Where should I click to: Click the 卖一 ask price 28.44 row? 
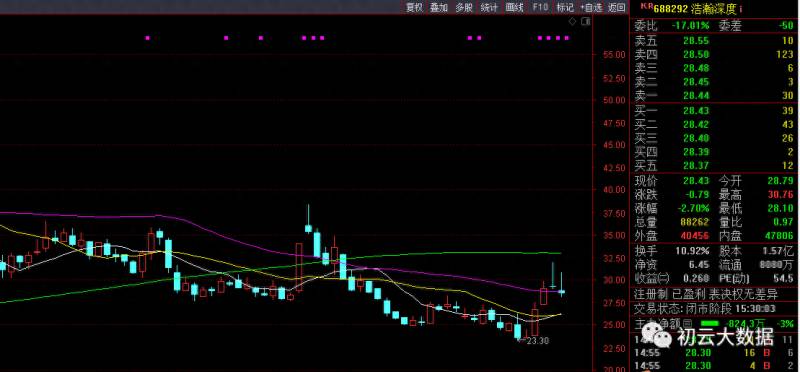pos(714,96)
